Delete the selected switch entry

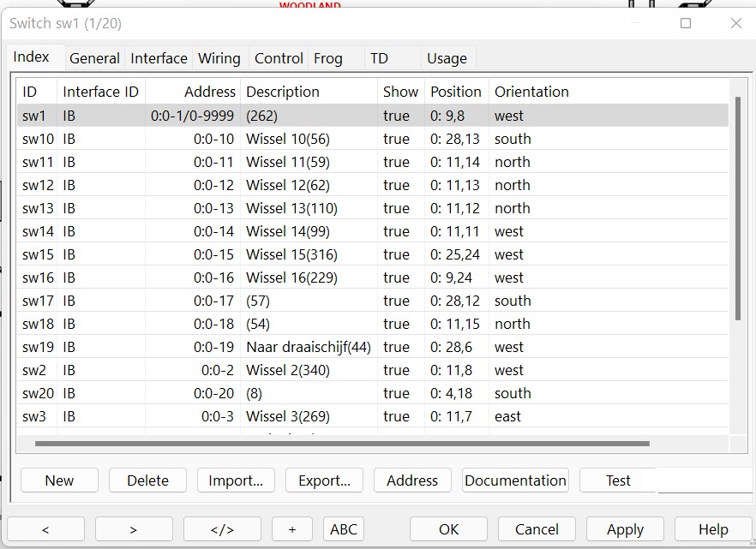[147, 480]
